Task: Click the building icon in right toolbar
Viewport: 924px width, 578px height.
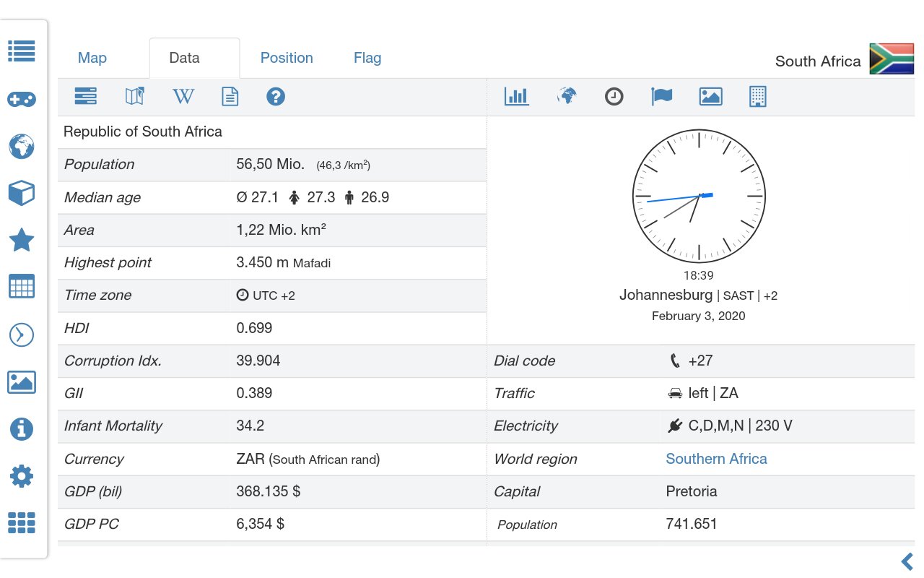Action: click(758, 96)
